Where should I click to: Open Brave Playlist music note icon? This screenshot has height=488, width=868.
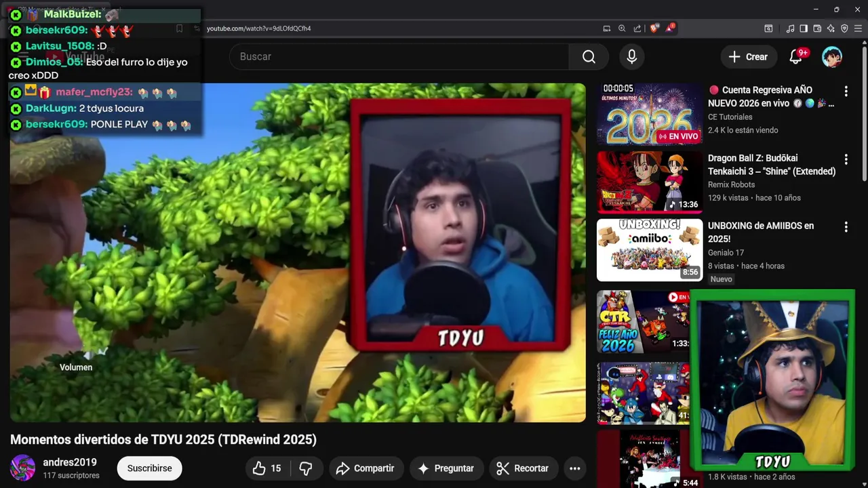pyautogui.click(x=790, y=28)
